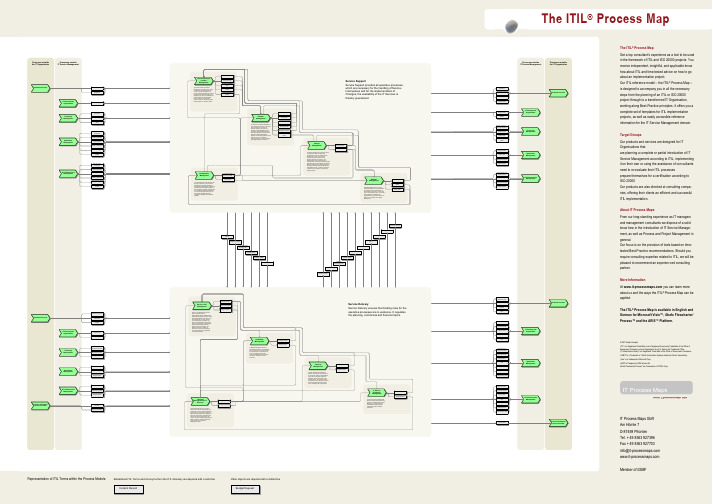Click the "Incident Record" legend box
The image size is (713, 504).
129,489
